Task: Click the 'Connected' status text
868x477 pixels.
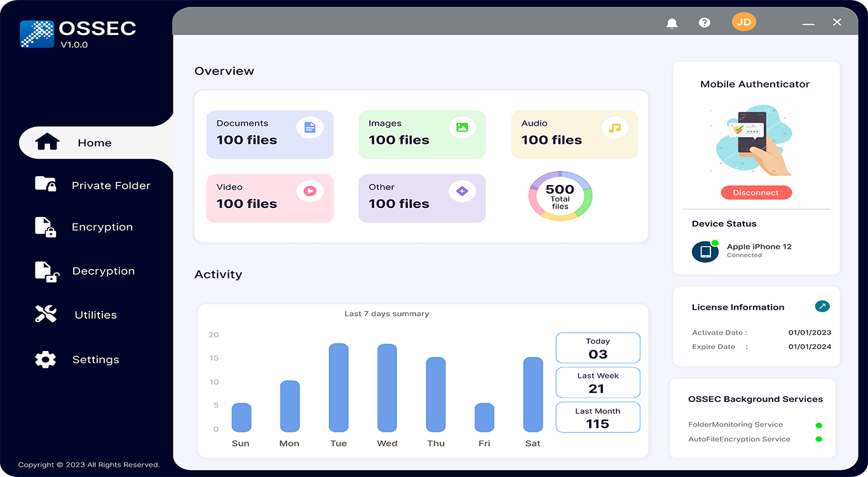Action: pos(744,255)
